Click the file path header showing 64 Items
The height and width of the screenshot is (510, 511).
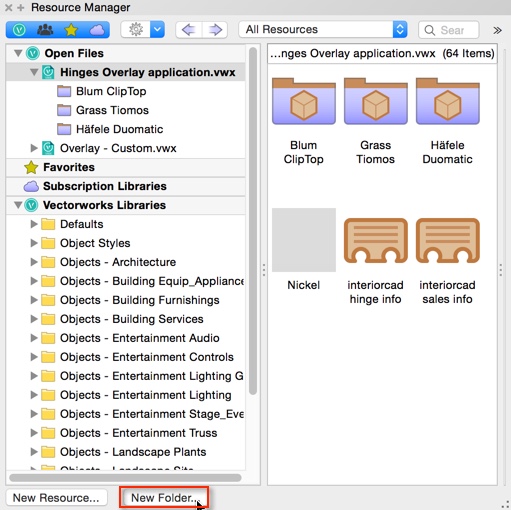coord(382,53)
